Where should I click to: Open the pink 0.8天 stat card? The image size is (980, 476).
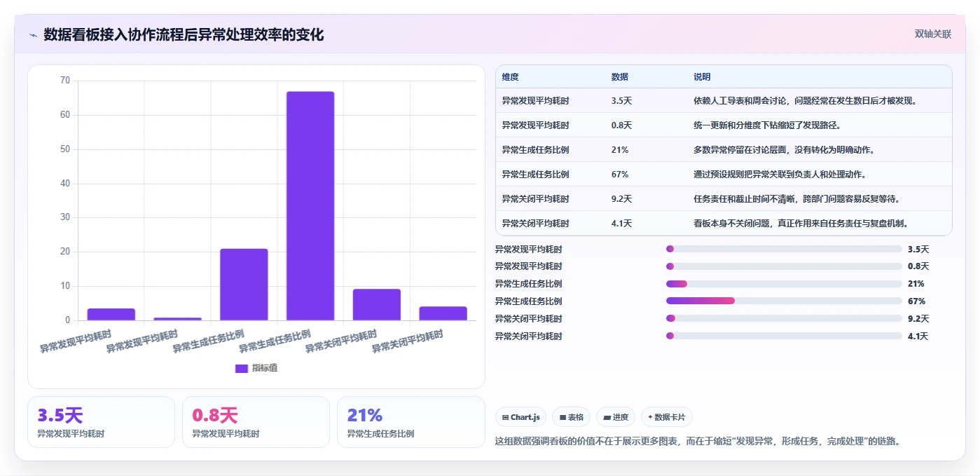coord(256,422)
